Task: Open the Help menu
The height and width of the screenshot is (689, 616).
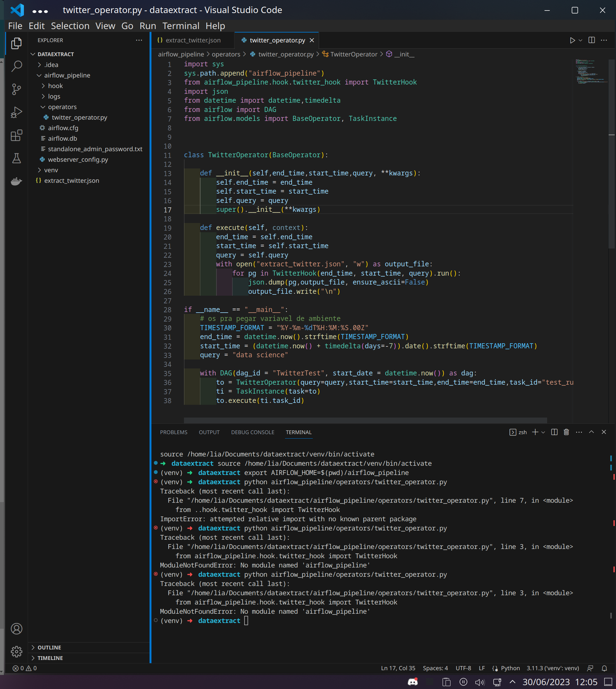Action: click(215, 26)
